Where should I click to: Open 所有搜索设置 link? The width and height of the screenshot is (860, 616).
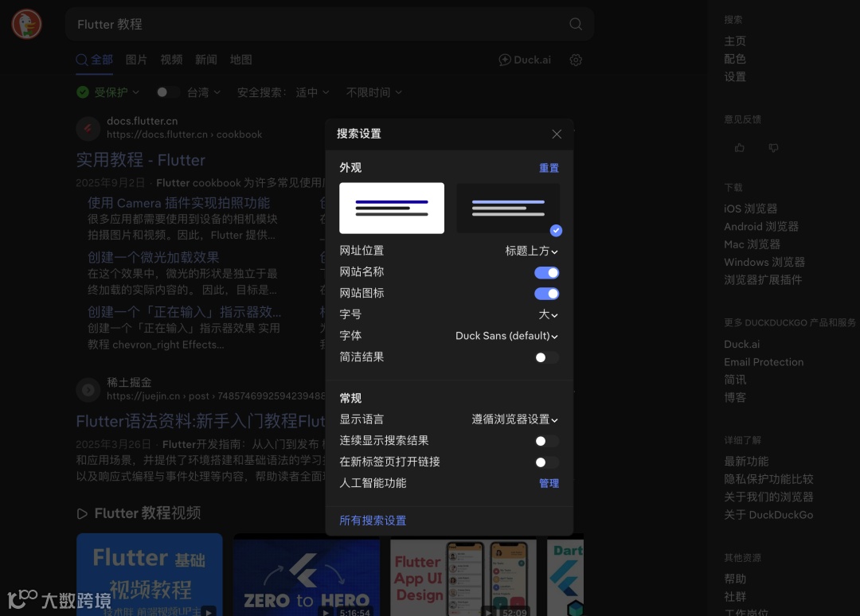pyautogui.click(x=373, y=520)
